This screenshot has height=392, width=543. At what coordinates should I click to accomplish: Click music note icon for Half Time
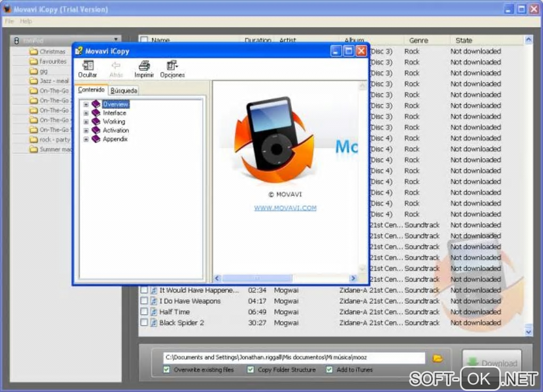pyautogui.click(x=154, y=312)
